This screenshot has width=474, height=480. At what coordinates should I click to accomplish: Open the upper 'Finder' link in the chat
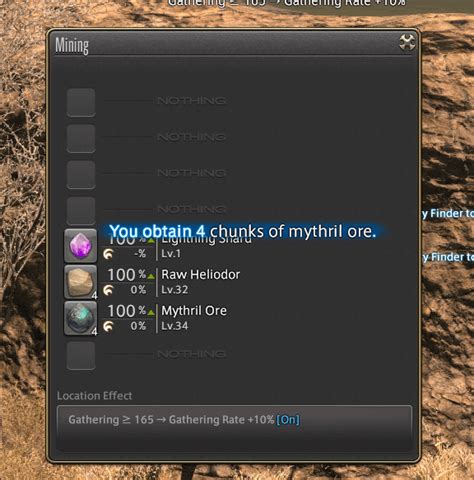(x=448, y=213)
